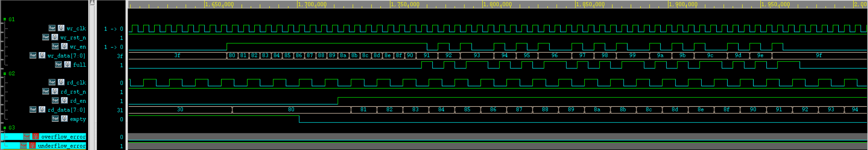Select the full signal name
The height and width of the screenshot is (150, 868).
pyautogui.click(x=80, y=65)
